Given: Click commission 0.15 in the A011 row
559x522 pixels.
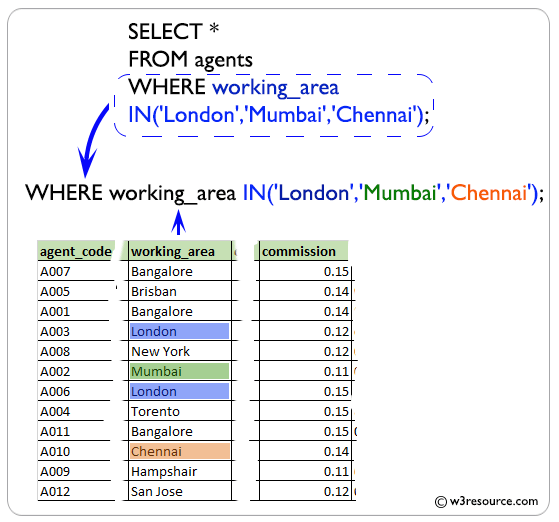Looking at the screenshot, I should click(x=305, y=431).
